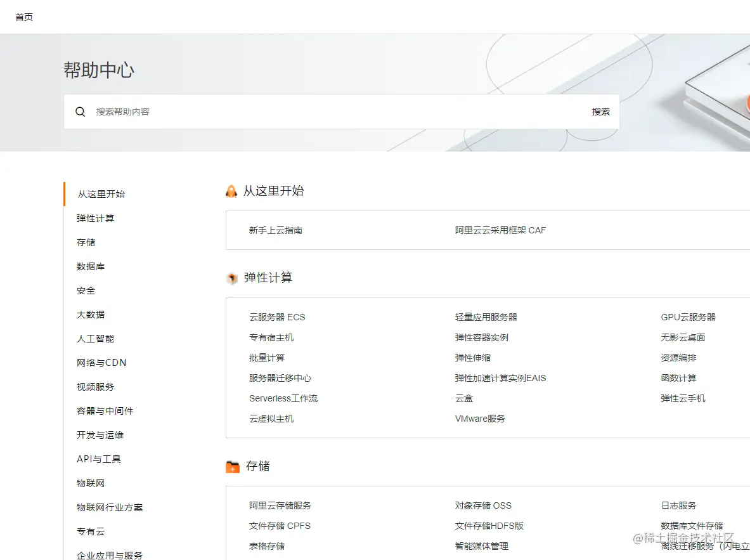
Task: Open the 新手上云指南 link
Action: 276,230
